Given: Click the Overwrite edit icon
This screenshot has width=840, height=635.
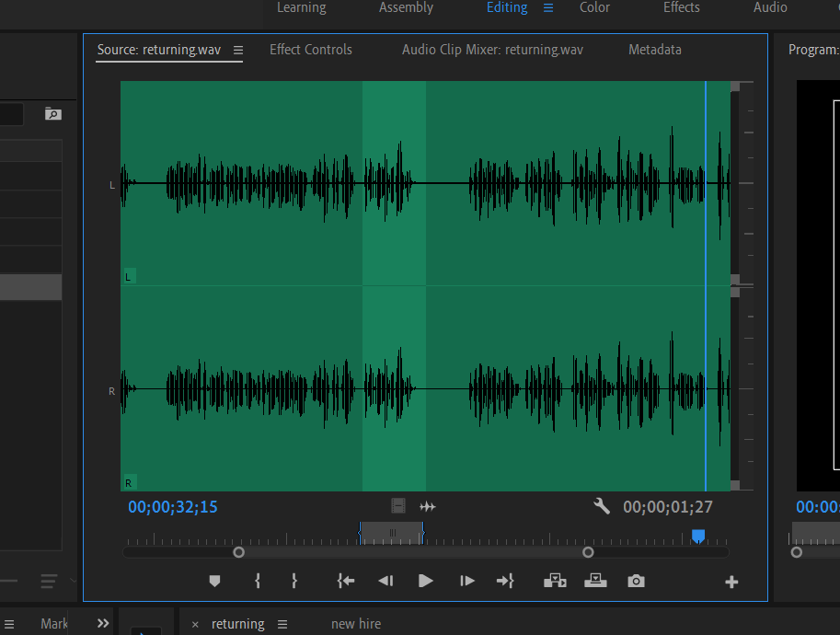Looking at the screenshot, I should click(595, 581).
